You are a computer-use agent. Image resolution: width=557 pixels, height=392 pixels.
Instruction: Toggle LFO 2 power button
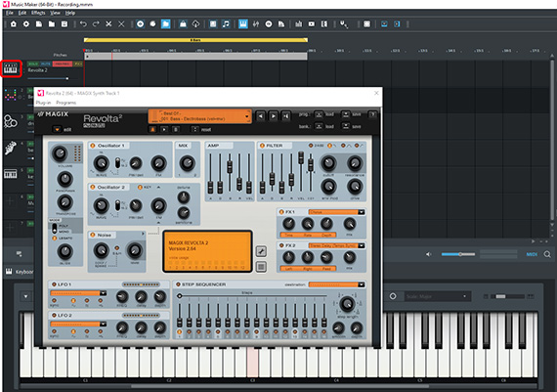54,315
